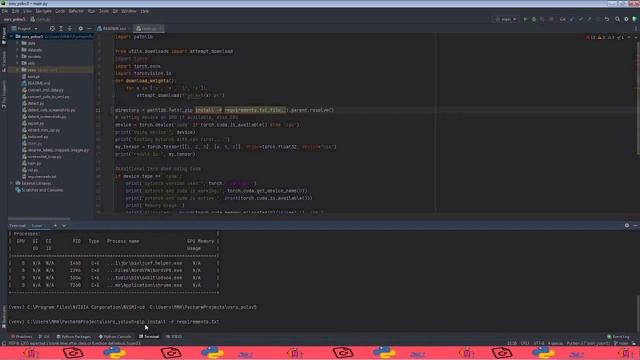Select Scratches and Consoles node
This screenshot has height=360, width=640.
click(39, 190)
